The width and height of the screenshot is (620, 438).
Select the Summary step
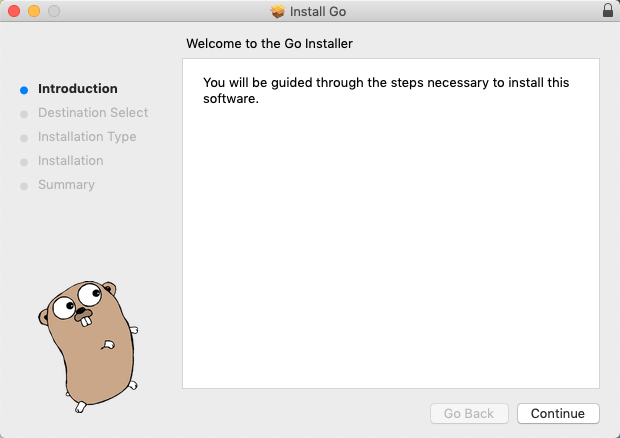point(66,185)
